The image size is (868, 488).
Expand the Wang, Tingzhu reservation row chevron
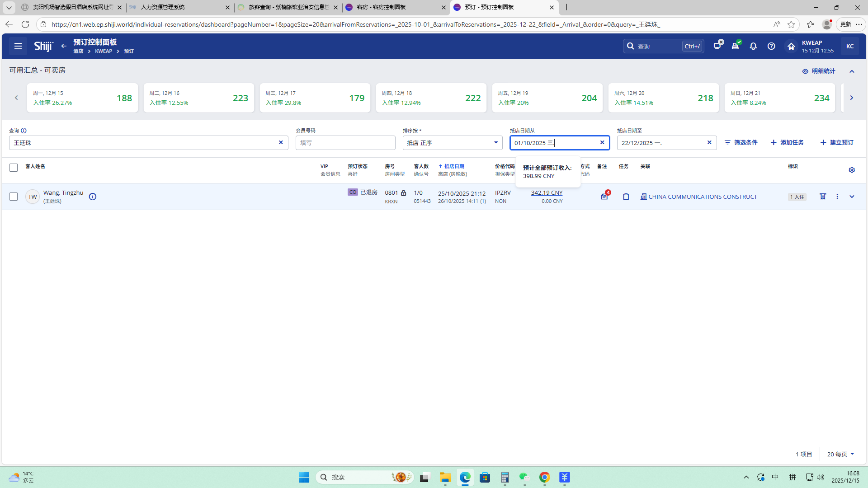[852, 197]
